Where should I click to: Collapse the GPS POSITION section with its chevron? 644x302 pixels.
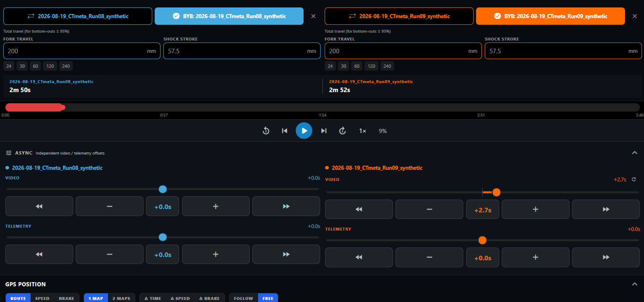click(635, 284)
